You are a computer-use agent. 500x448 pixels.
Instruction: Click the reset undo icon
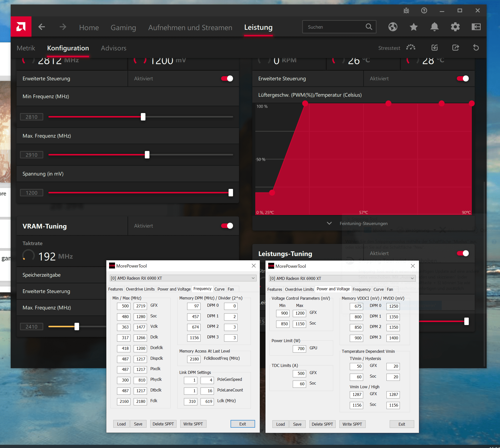click(x=476, y=48)
